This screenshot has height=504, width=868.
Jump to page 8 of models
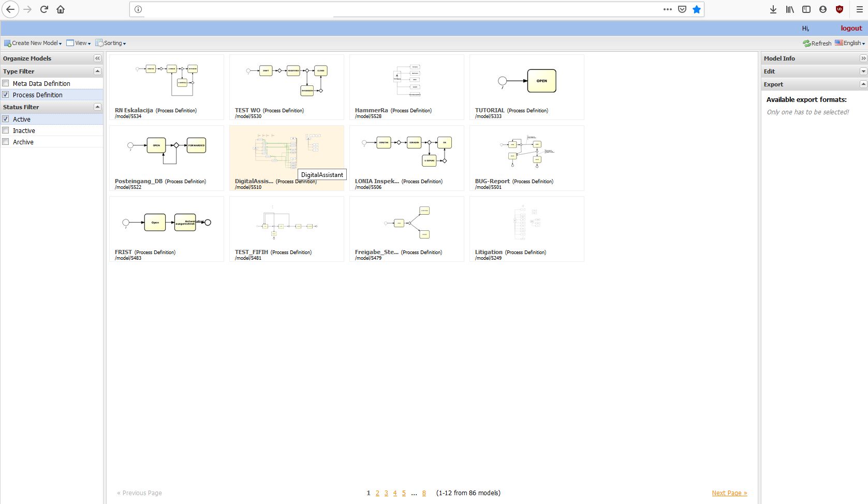[424, 493]
